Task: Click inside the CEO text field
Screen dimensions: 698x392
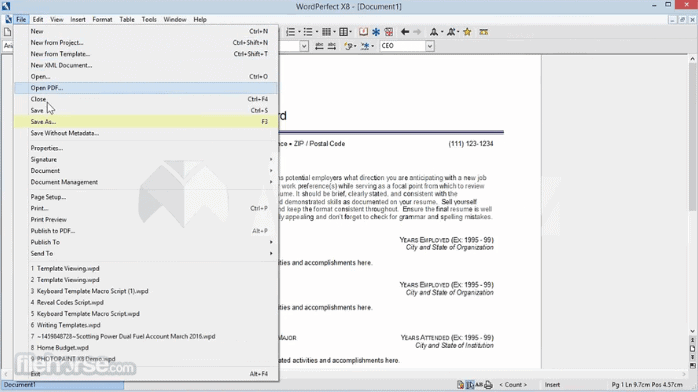Action: pos(402,46)
